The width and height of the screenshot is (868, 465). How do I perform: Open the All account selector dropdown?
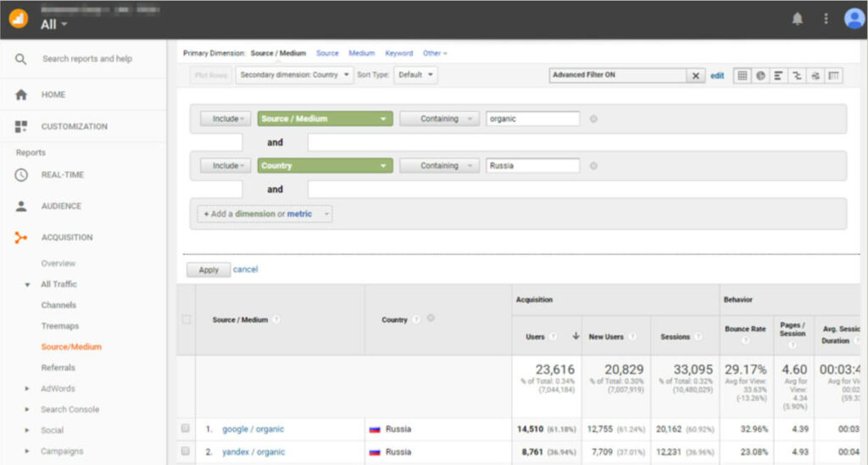(53, 25)
